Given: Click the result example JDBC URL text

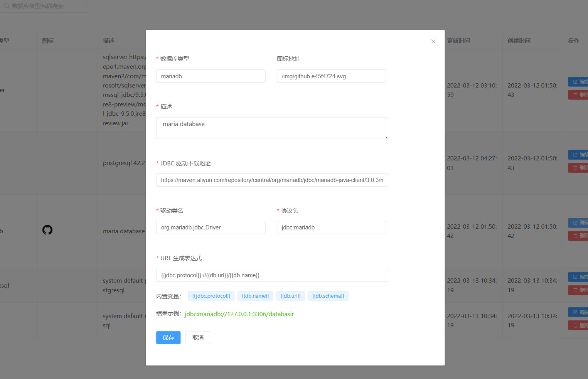Looking at the screenshot, I should (x=239, y=314).
